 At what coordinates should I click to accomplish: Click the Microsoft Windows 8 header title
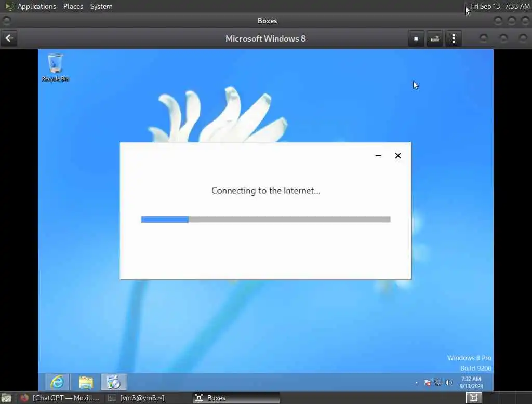coord(265,38)
